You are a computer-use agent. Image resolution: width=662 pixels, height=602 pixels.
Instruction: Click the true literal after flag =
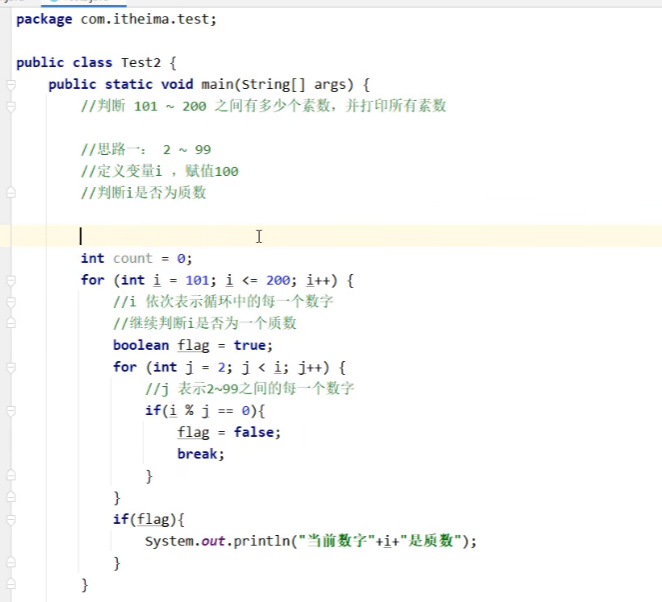tap(250, 345)
